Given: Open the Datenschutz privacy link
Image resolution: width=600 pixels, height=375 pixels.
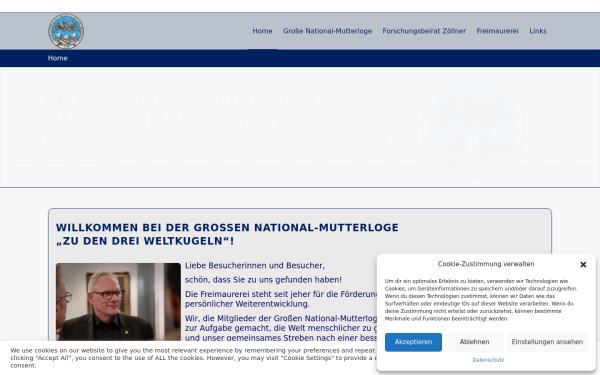Looking at the screenshot, I should [x=488, y=360].
